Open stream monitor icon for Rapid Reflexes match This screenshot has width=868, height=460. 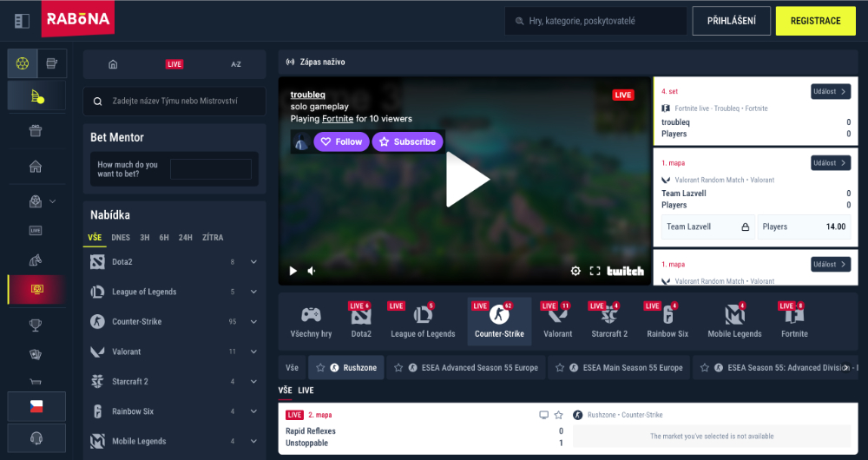(543, 415)
